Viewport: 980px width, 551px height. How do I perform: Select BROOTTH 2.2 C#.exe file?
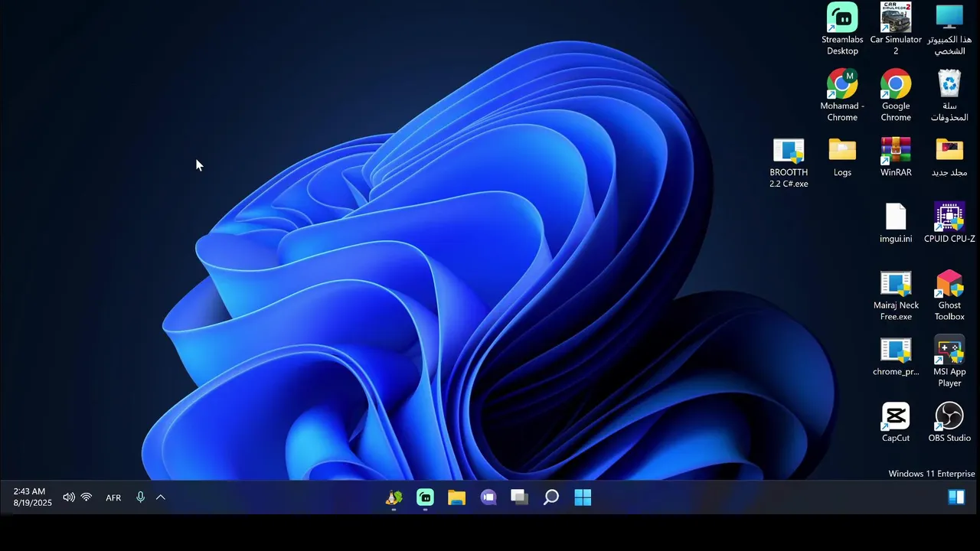(x=789, y=162)
